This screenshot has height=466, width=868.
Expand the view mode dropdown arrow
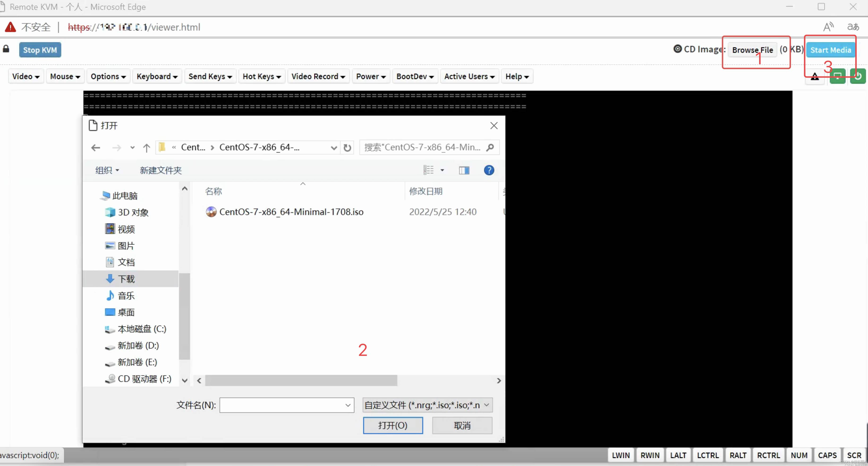pyautogui.click(x=442, y=170)
